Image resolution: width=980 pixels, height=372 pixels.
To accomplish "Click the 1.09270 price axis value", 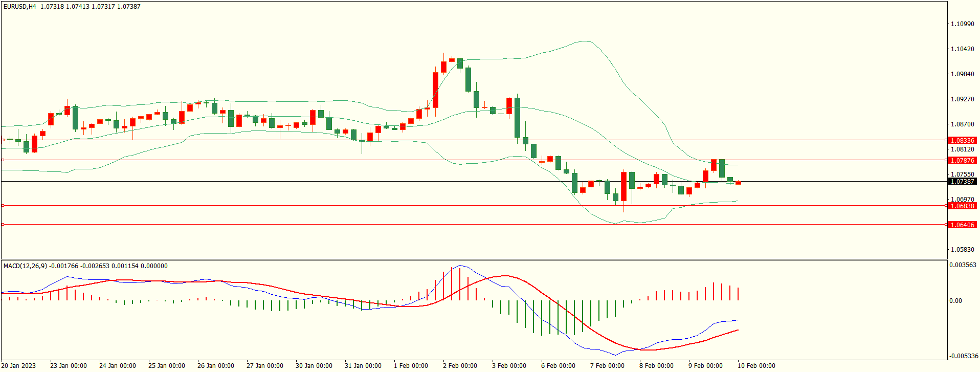I will (x=962, y=99).
